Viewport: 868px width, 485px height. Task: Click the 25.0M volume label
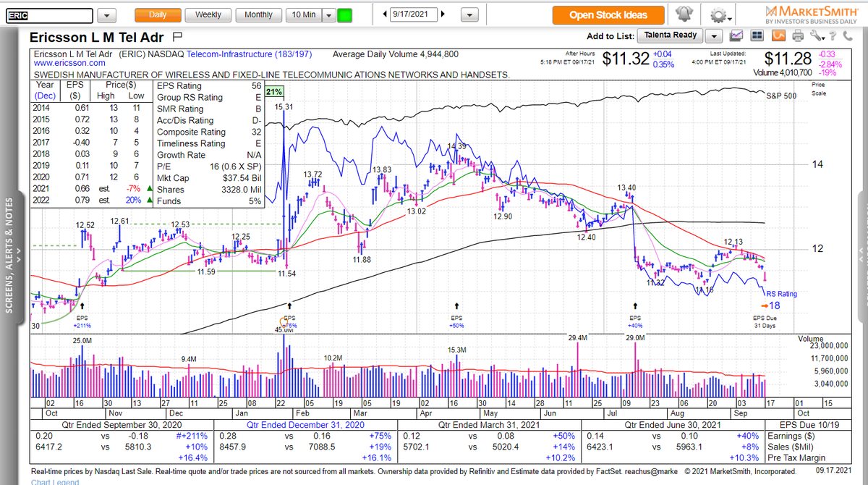(x=82, y=339)
